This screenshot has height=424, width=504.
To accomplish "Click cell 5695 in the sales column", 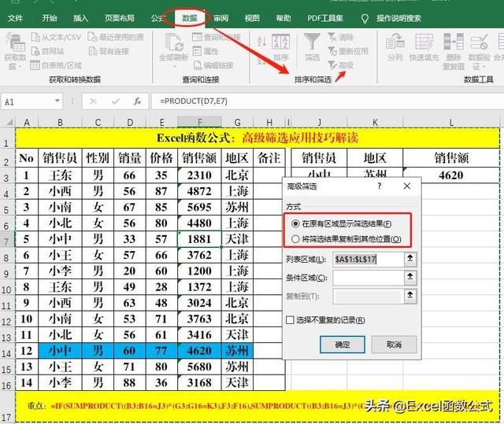I will coord(199,207).
